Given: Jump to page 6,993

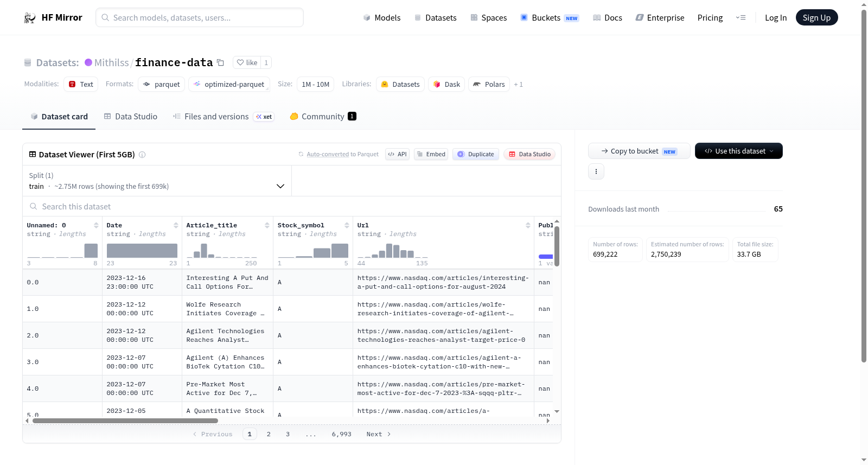Looking at the screenshot, I should pos(342,434).
